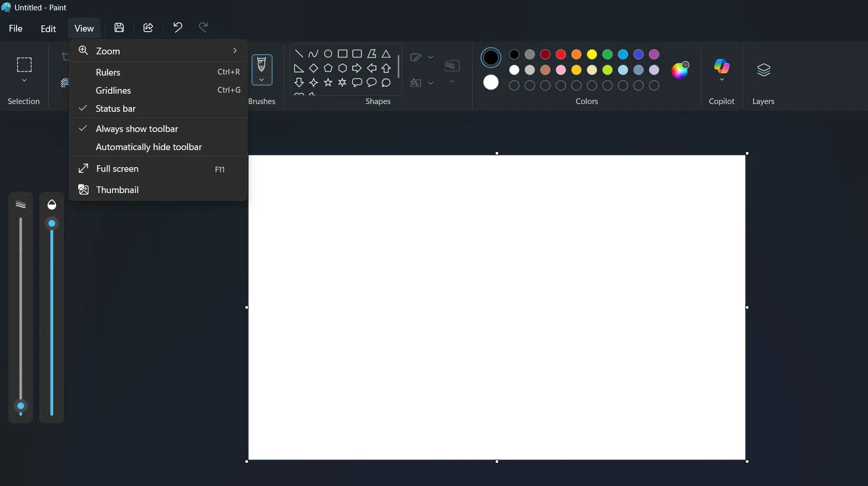Select the rounded rectangle callout shape
Viewport: 868px width, 486px height.
pyautogui.click(x=357, y=82)
